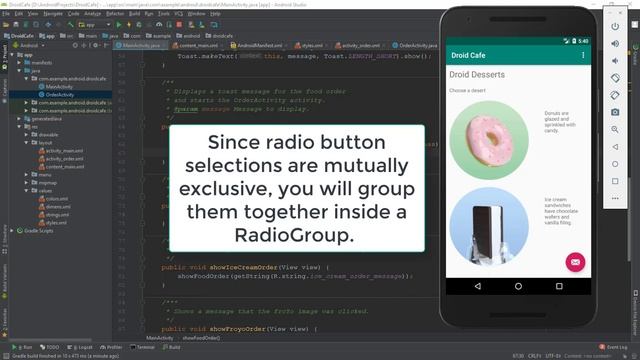Rotate emulator left icon
Screen dimensions: 640x360
tap(615, 78)
